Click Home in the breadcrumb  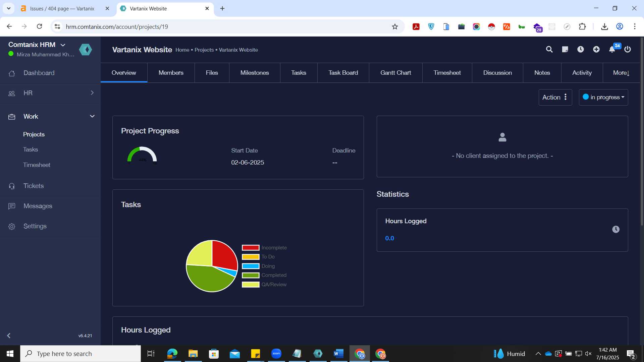coord(182,50)
